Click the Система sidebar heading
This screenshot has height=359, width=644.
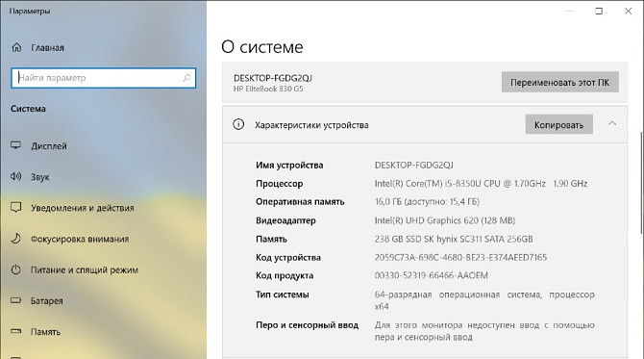[28, 109]
